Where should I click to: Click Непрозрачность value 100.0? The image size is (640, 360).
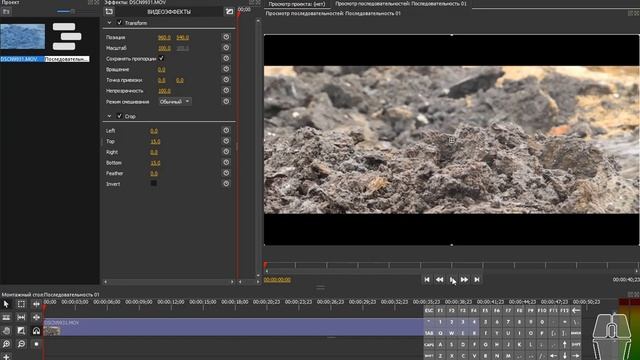pos(164,91)
